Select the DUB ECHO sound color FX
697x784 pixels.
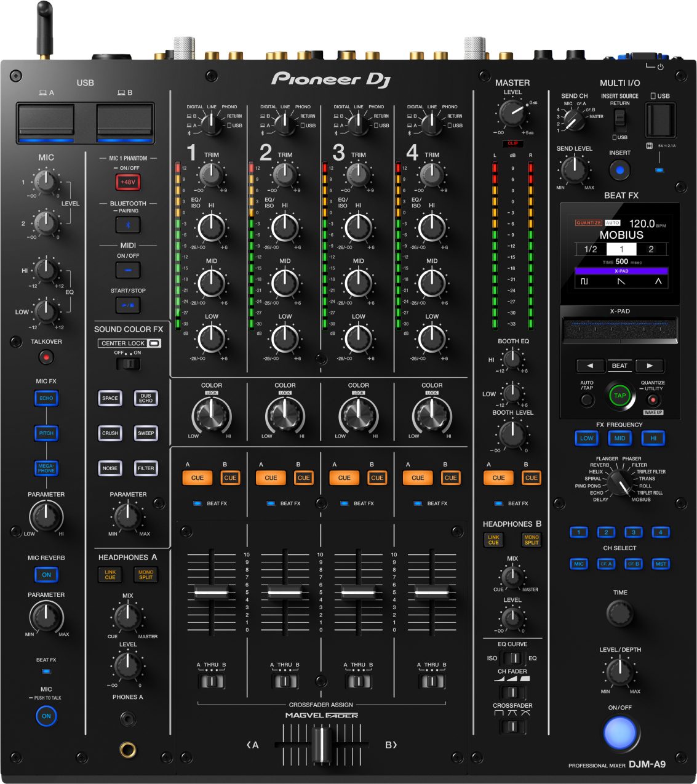click(146, 398)
